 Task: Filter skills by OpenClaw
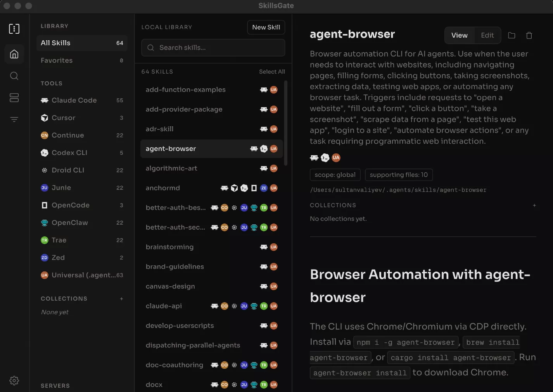(82, 223)
